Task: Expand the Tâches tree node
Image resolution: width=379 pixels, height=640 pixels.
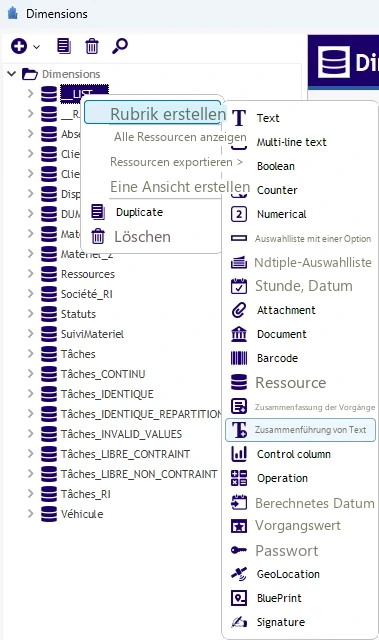Action: [31, 353]
